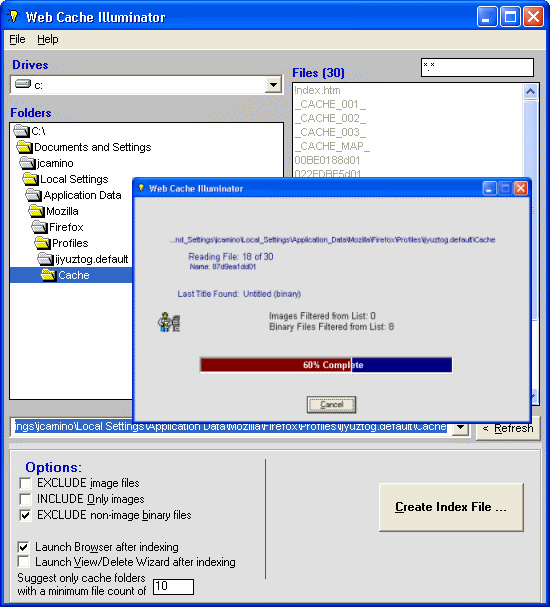Select _CACHE_001_ in Files list
The image size is (550, 607).
point(330,104)
